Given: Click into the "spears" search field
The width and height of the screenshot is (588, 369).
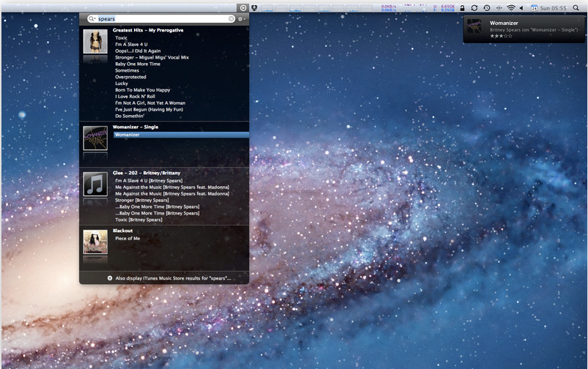Looking at the screenshot, I should [x=162, y=19].
